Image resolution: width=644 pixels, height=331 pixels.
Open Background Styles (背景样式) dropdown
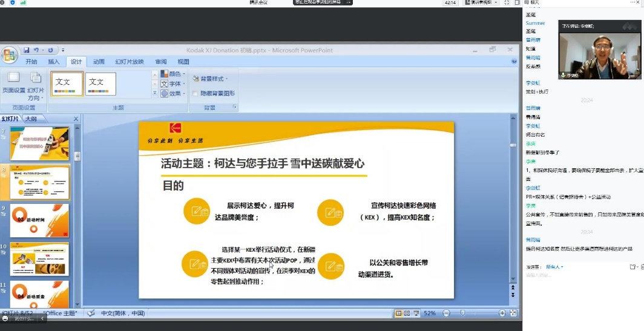(209, 79)
